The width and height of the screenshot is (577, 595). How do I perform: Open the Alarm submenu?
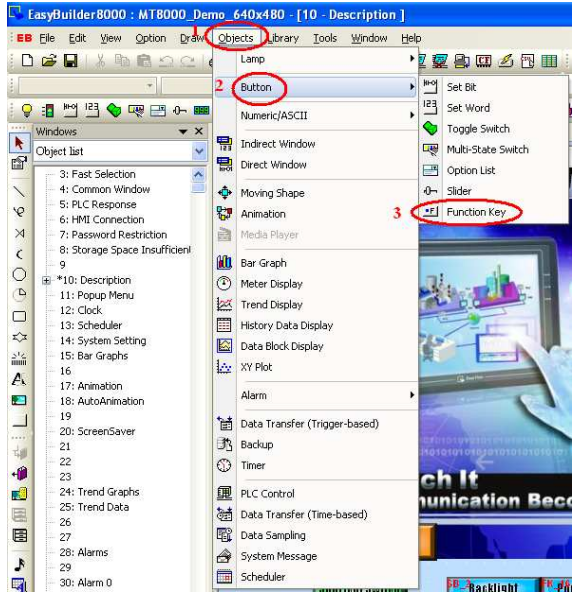(316, 395)
